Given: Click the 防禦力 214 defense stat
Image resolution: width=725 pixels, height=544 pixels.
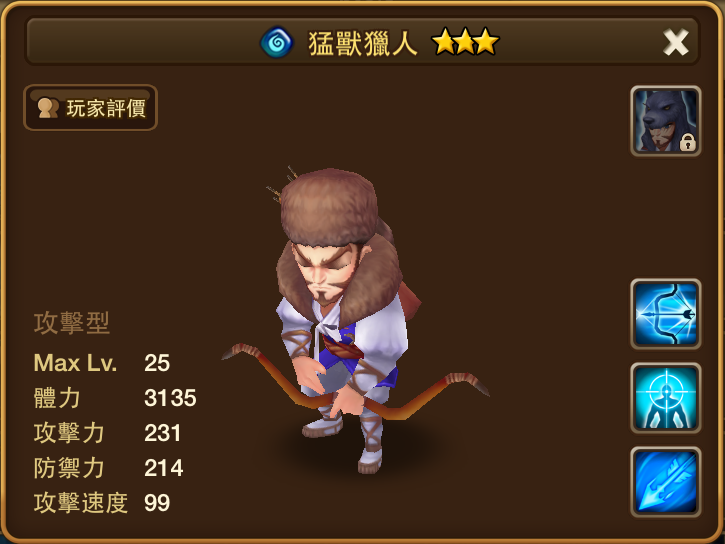Looking at the screenshot, I should (109, 468).
